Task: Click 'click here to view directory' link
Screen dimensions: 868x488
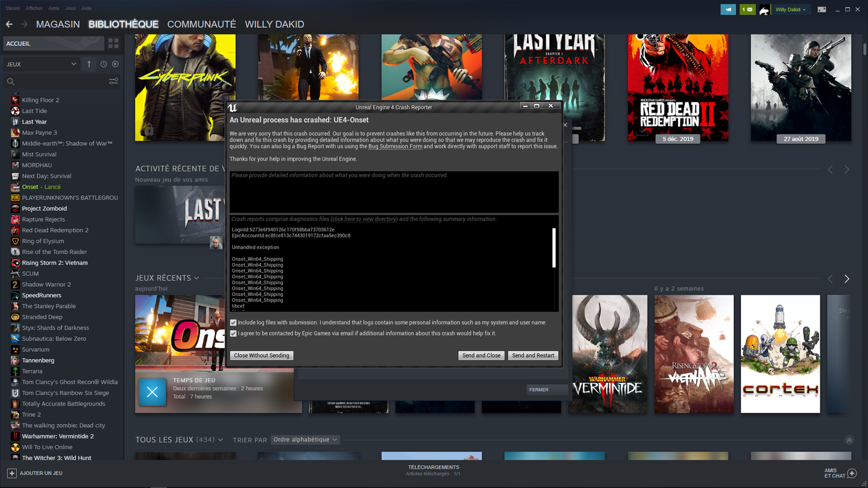Action: click(364, 219)
